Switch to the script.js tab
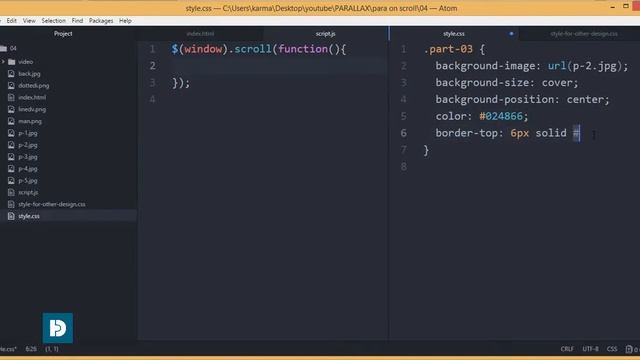Screen dimensions: 640x360 (x=325, y=33)
